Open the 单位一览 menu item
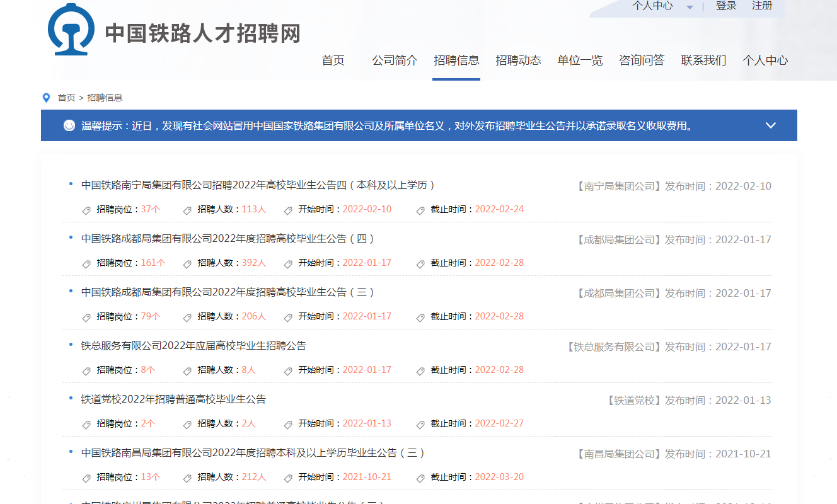 click(579, 60)
